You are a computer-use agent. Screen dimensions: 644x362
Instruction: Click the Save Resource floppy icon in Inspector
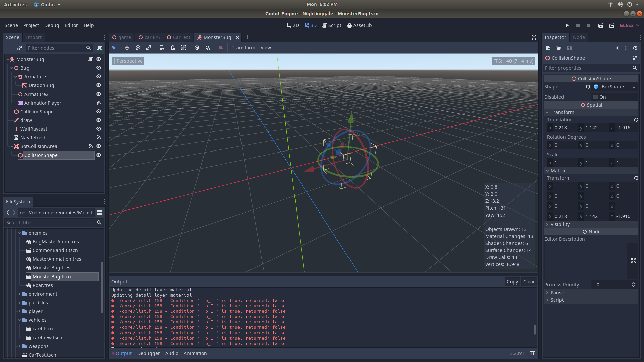pos(569,48)
